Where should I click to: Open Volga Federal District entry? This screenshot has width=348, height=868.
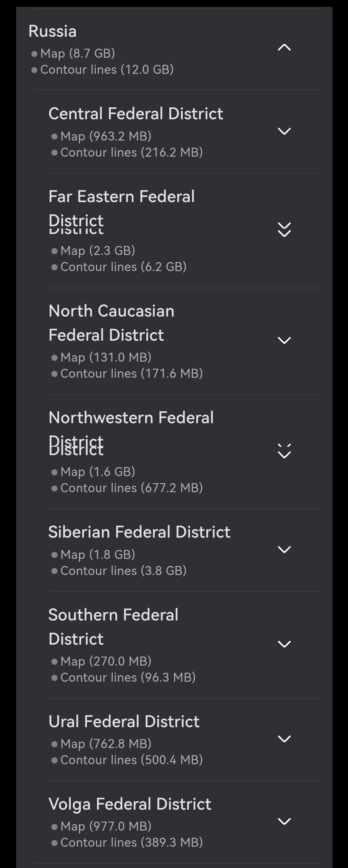(130, 804)
